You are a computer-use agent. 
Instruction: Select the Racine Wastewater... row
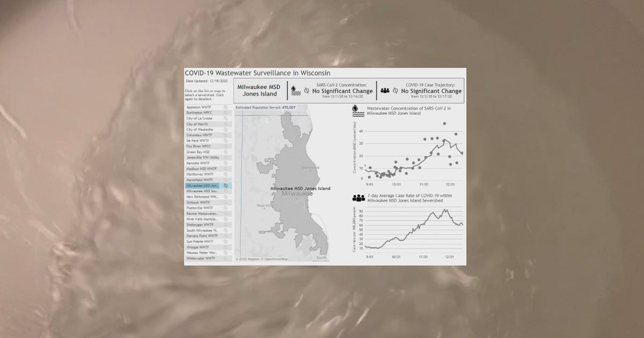click(x=208, y=214)
